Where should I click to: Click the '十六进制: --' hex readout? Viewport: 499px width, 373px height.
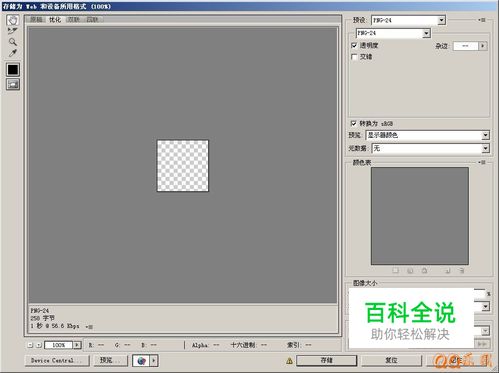point(249,345)
